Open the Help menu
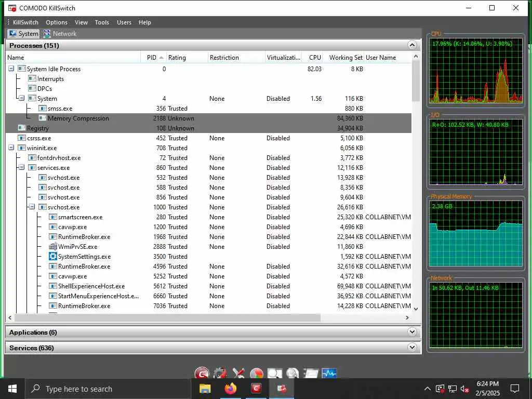 pos(144,22)
